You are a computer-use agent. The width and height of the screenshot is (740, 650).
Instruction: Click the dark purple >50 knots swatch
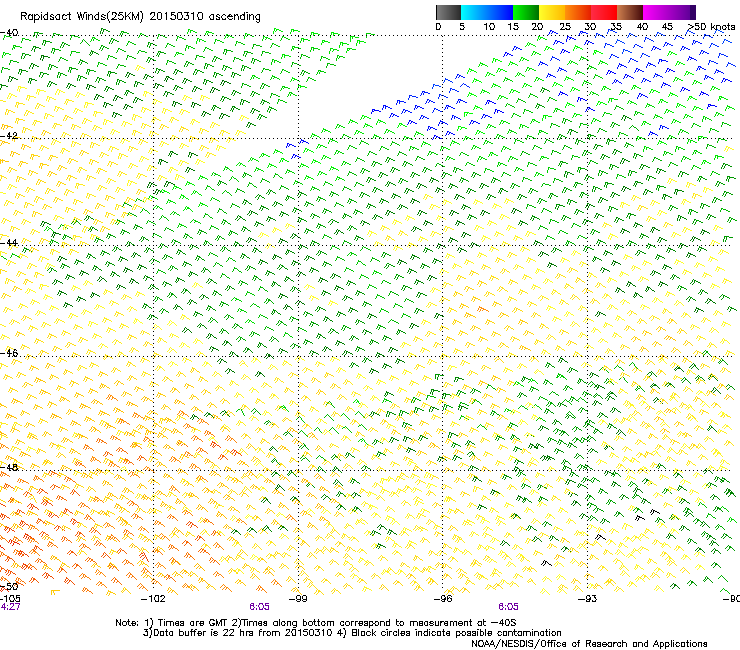[692, 12]
